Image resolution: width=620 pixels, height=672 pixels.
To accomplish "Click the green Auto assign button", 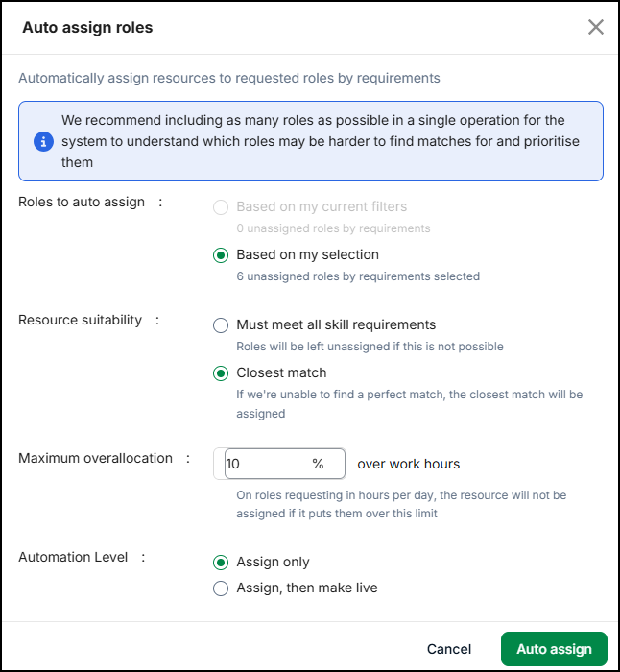I will [554, 649].
